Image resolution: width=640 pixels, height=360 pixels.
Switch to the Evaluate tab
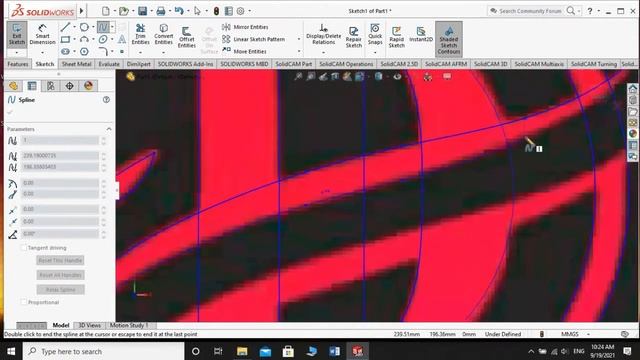[109, 64]
